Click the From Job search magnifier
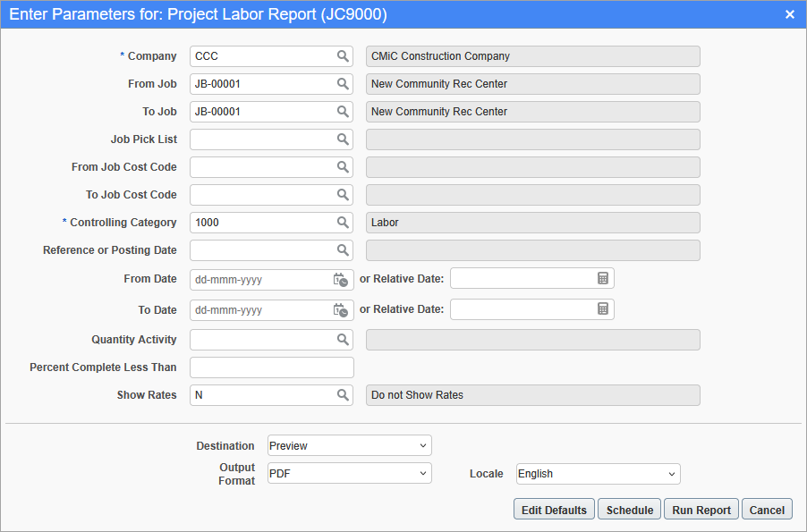 343,84
